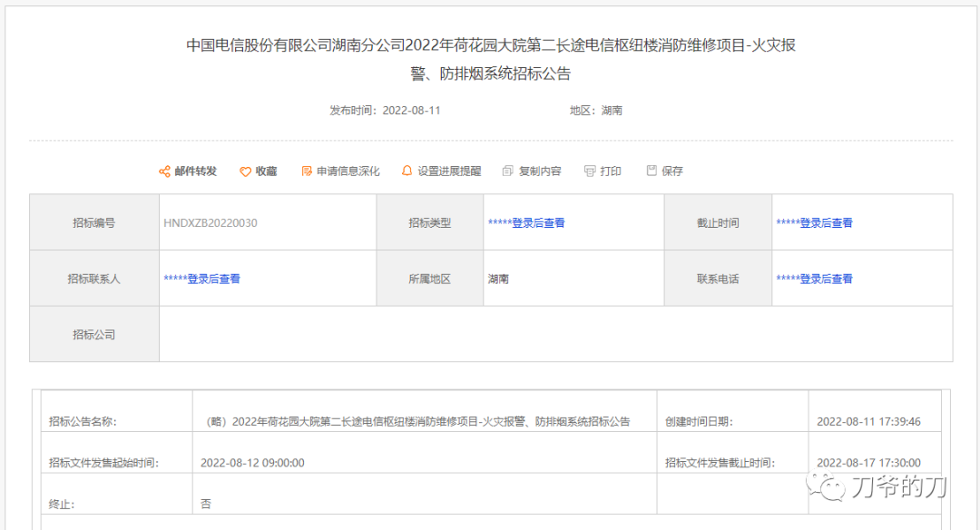Choose the 打印 action
The image size is (980, 530).
(x=611, y=172)
